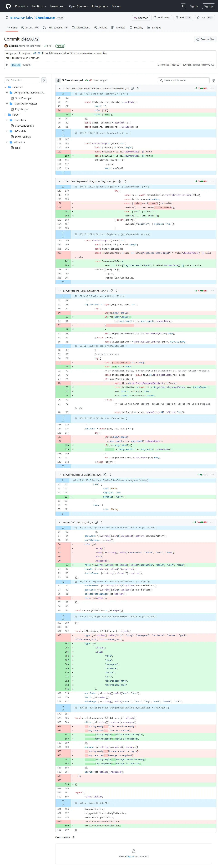Go to Pricing page
The image size is (218, 868).
[116, 6]
